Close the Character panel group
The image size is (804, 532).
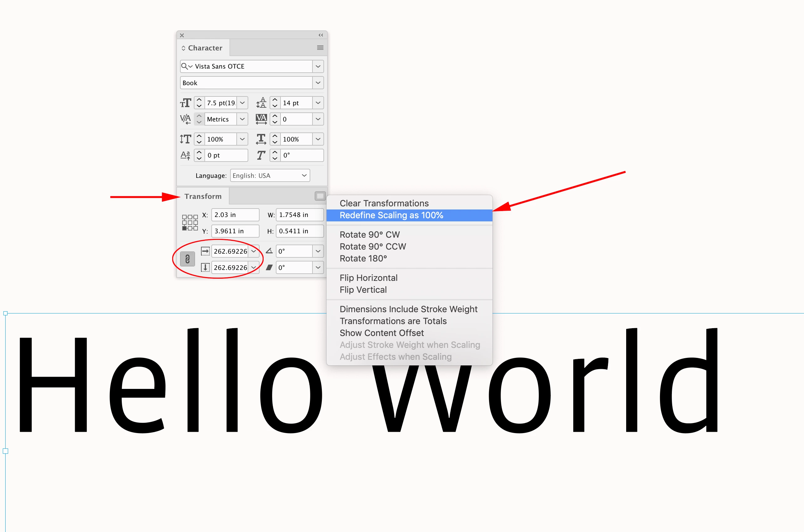point(182,35)
